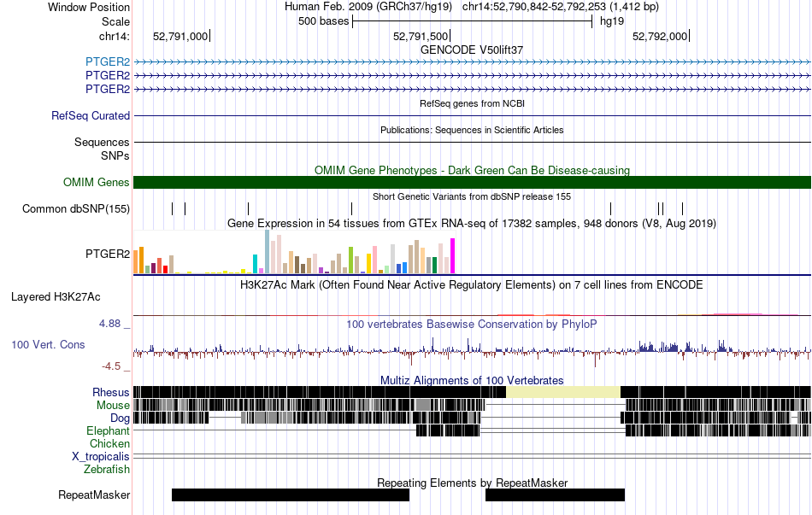The height and width of the screenshot is (515, 812).
Task: Click the tallest light blue GTEx expression bar
Action: click(x=268, y=252)
